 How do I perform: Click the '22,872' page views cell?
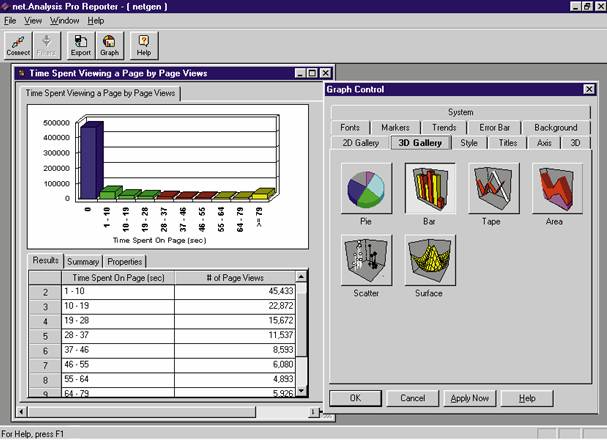[x=235, y=306]
